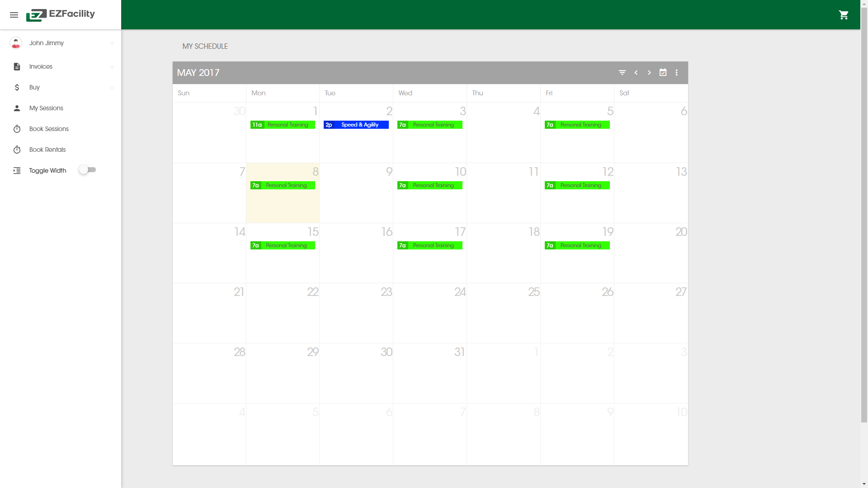Click the John Jimmy avatar icon

tap(16, 43)
